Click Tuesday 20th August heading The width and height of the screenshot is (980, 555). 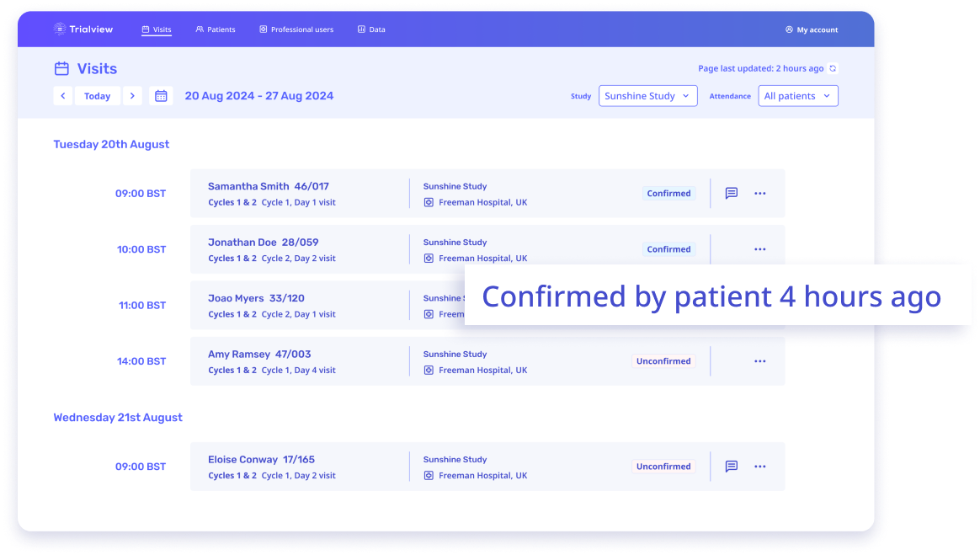tap(111, 144)
